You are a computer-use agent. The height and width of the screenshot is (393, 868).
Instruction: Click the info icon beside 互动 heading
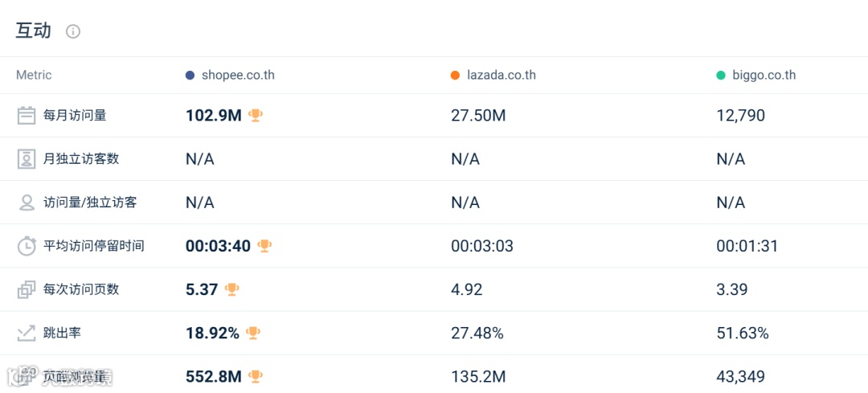tap(73, 31)
